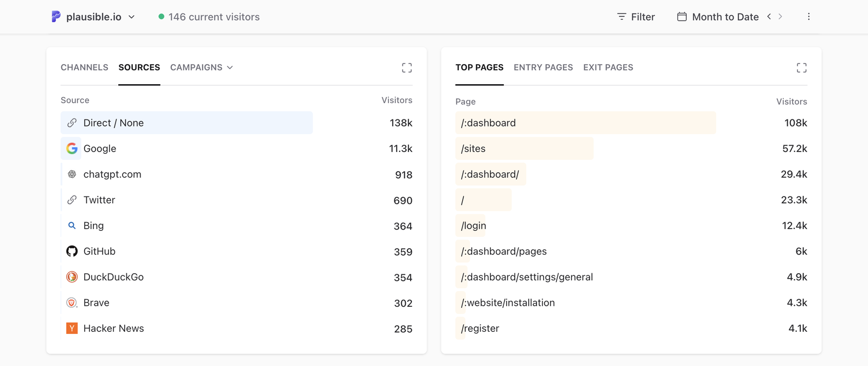Click the 138k visitors value
The height and width of the screenshot is (366, 868).
[x=401, y=123]
